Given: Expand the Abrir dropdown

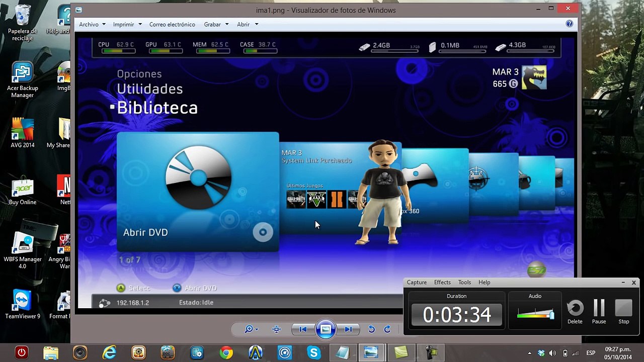Looking at the screenshot, I should pyautogui.click(x=247, y=24).
